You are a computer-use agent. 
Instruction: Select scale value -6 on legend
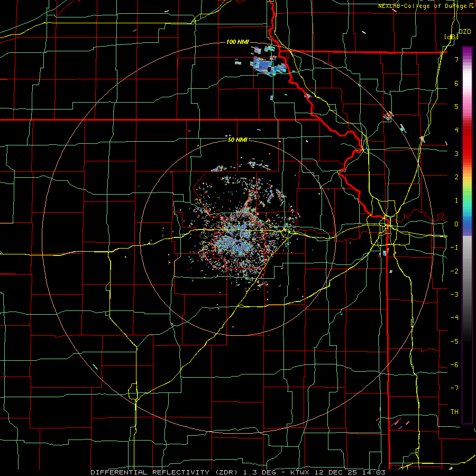coord(454,365)
